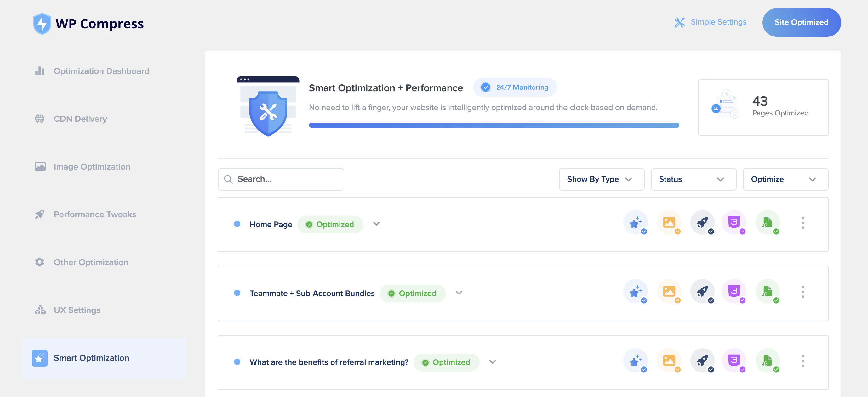Click the WP Compress shield logo

coord(42,24)
